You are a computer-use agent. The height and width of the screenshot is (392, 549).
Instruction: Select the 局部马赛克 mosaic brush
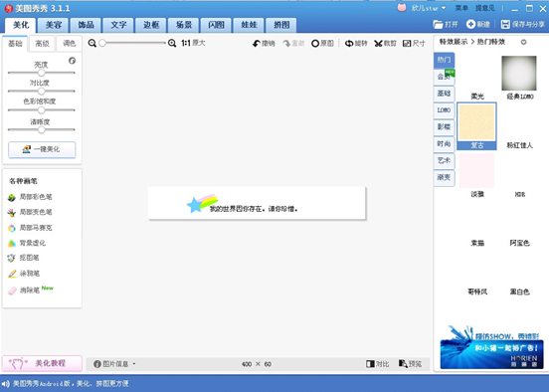coord(30,228)
